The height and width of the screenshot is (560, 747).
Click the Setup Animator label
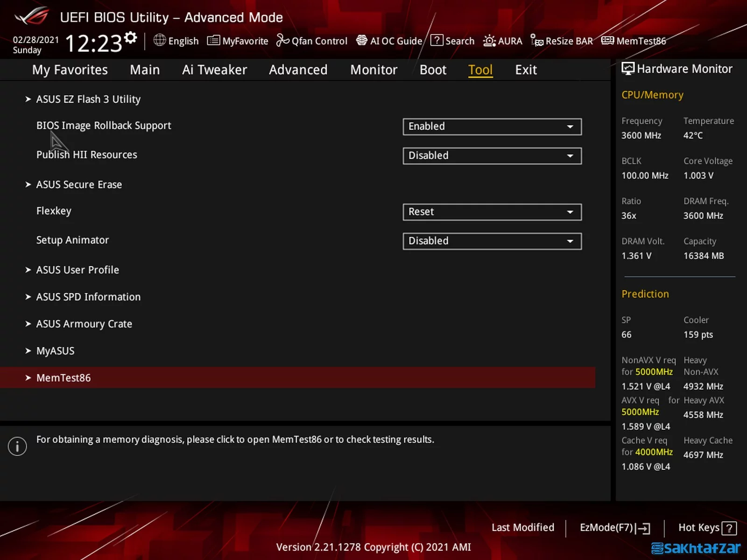click(x=72, y=240)
